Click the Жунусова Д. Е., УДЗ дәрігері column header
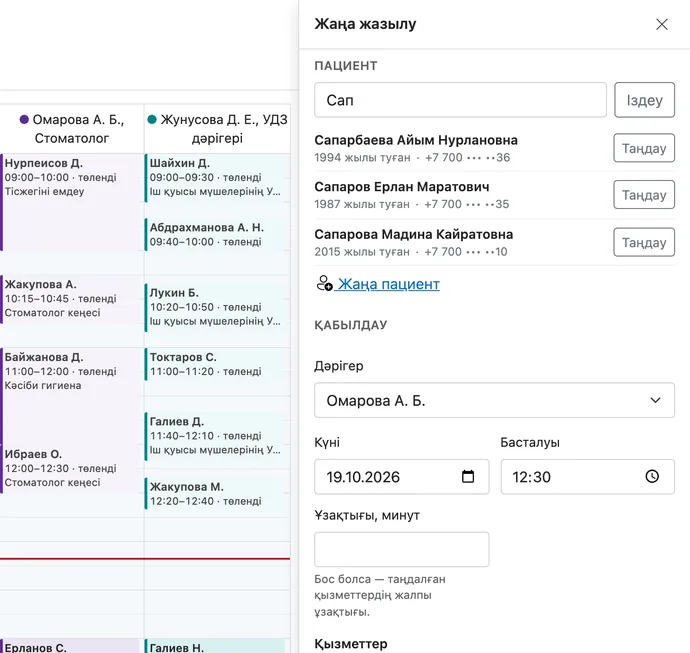This screenshot has height=653, width=690. 217,129
